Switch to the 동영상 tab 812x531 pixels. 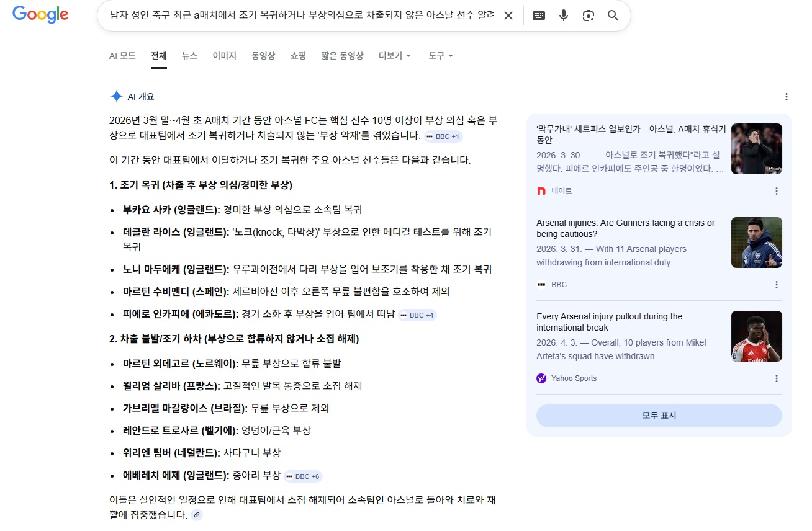click(263, 56)
